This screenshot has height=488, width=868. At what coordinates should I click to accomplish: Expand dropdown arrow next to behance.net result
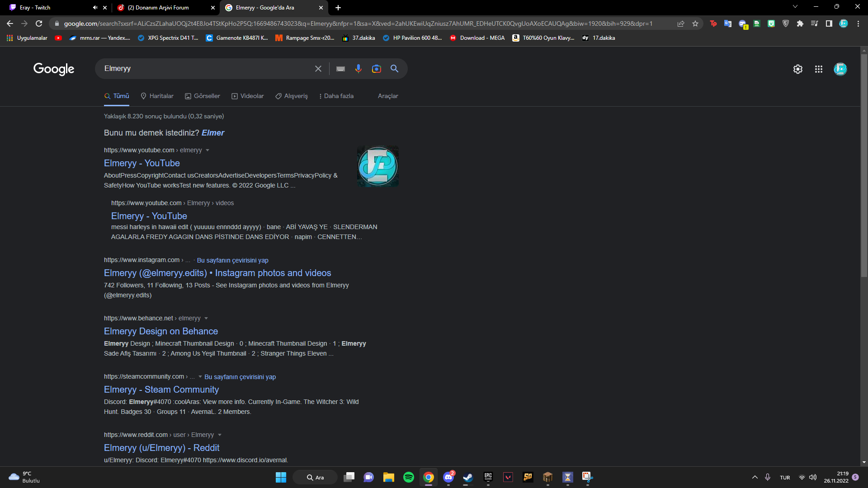pos(206,319)
